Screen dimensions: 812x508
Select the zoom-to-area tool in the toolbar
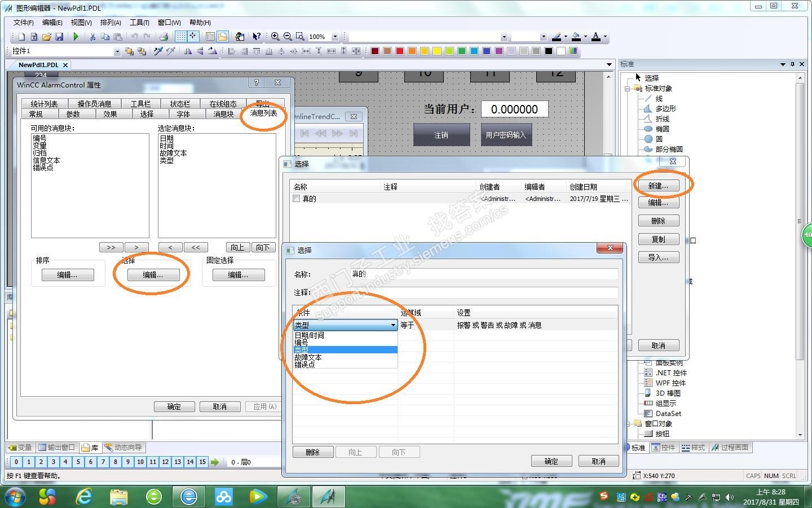pos(300,37)
